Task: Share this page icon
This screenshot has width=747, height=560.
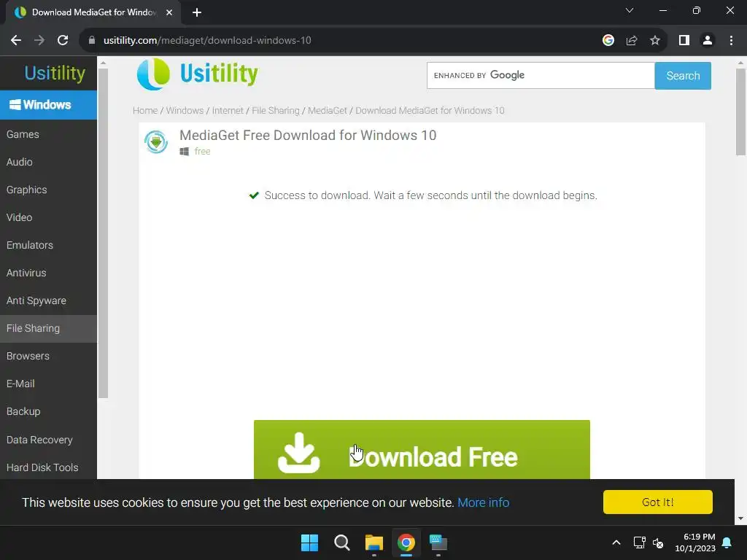Action: point(632,41)
